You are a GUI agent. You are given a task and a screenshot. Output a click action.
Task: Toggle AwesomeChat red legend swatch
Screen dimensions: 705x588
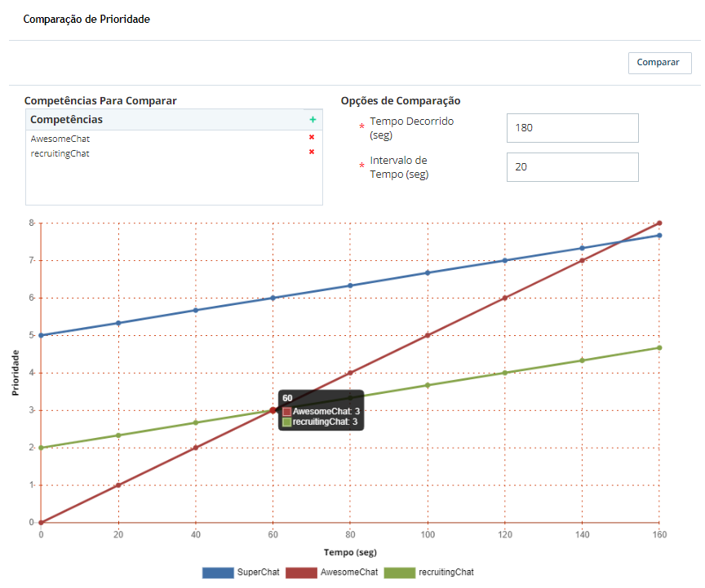(x=301, y=573)
